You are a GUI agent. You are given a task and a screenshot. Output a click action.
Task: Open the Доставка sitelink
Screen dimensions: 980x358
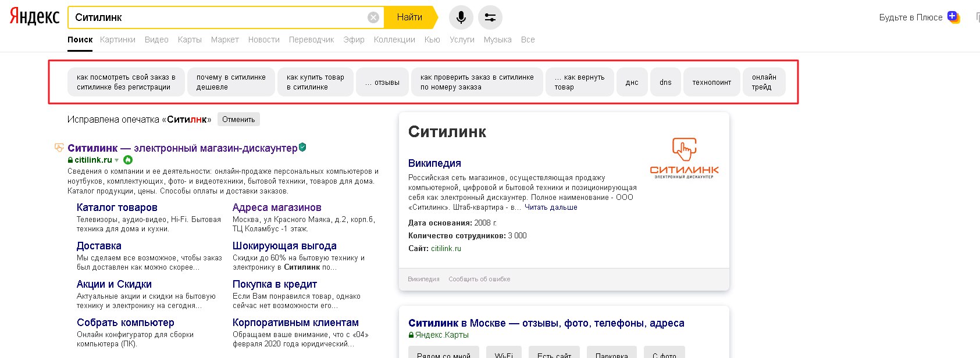[x=99, y=246]
